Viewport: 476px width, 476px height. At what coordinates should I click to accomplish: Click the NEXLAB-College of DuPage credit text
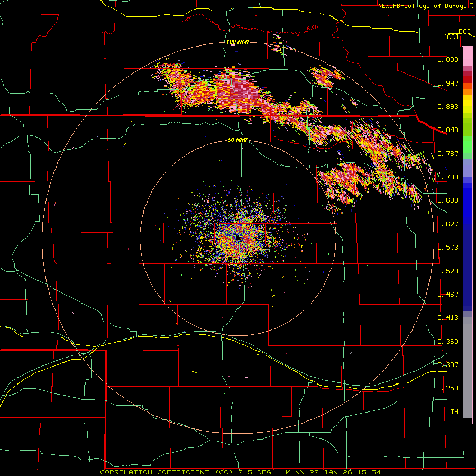pos(423,6)
